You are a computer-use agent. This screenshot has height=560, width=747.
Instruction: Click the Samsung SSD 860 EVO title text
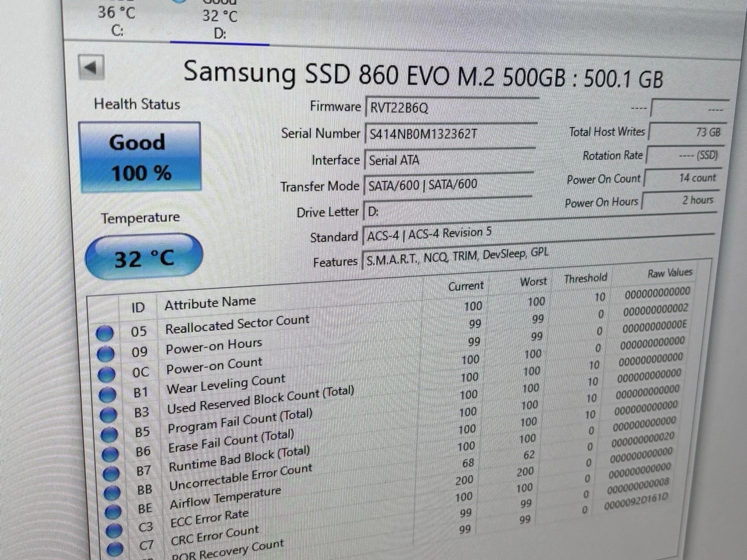(423, 75)
